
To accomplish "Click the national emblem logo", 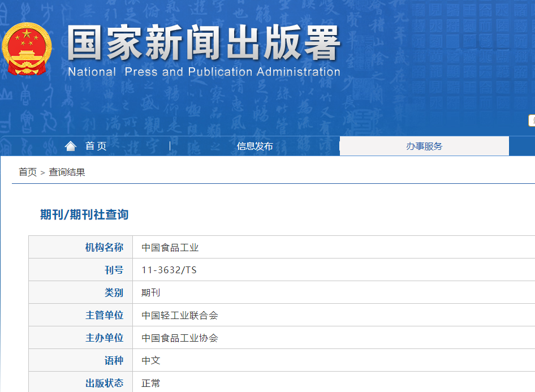I will click(27, 49).
